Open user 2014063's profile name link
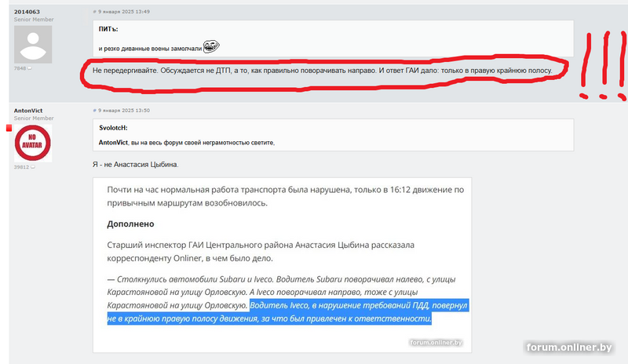Viewport: 628px width, 364px height. [x=27, y=12]
